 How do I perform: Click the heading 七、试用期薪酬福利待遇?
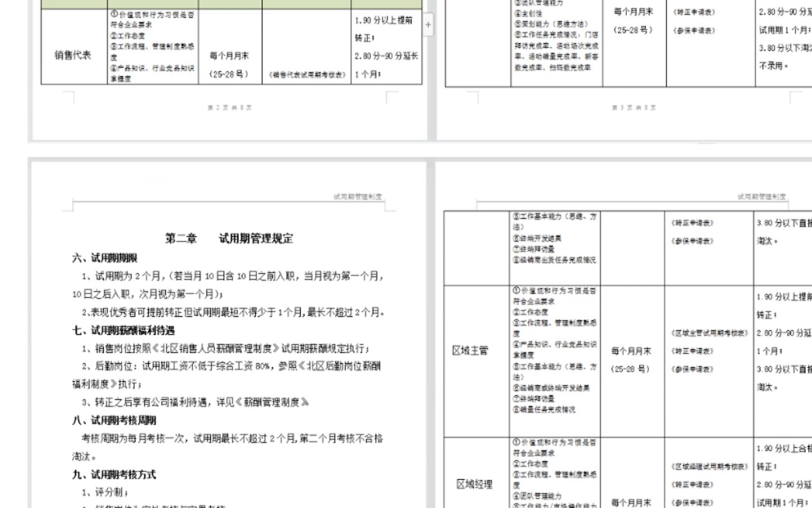123,330
